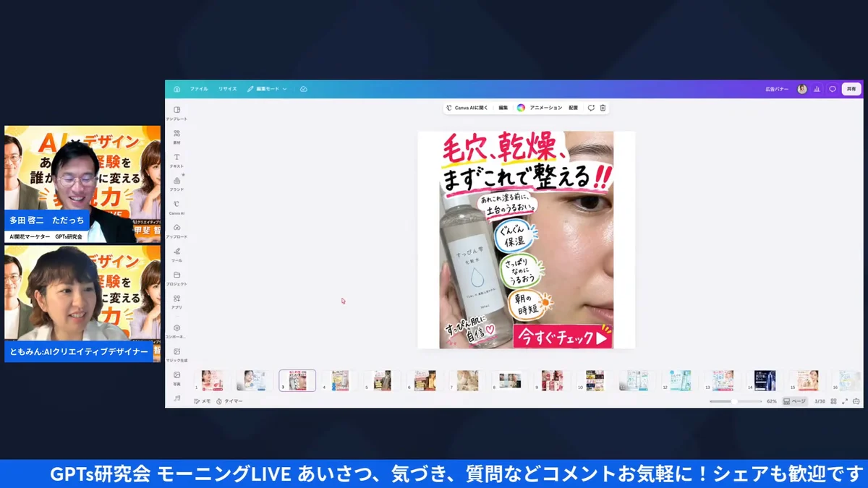868x488 pixels.
Task: Select page 8 thumbnail
Action: click(x=510, y=380)
